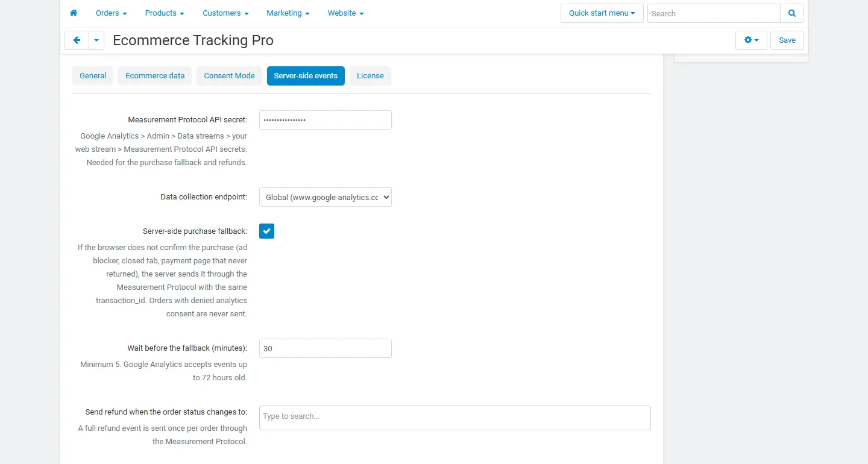Click the 'Wait before the fallback (minutes):' label
This screenshot has width=868, height=464.
(187, 348)
